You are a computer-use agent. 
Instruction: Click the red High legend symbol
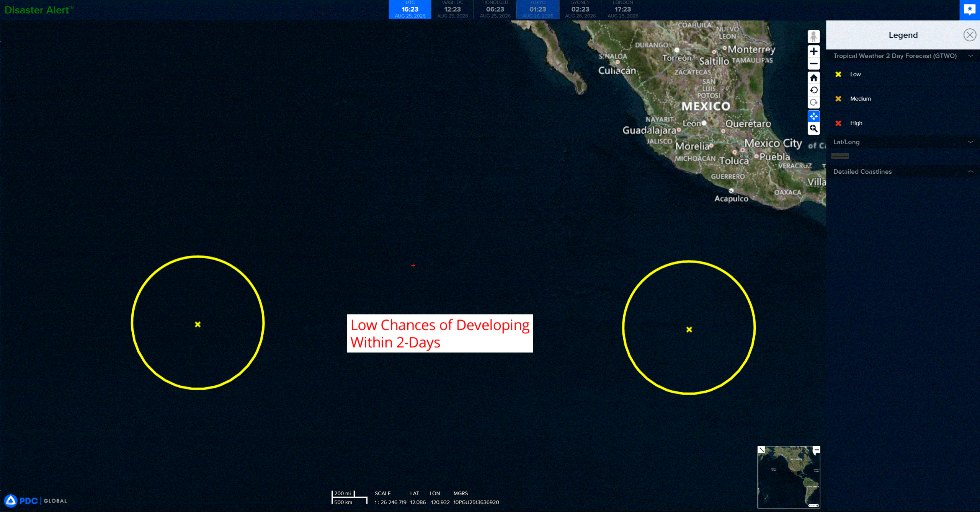point(838,123)
